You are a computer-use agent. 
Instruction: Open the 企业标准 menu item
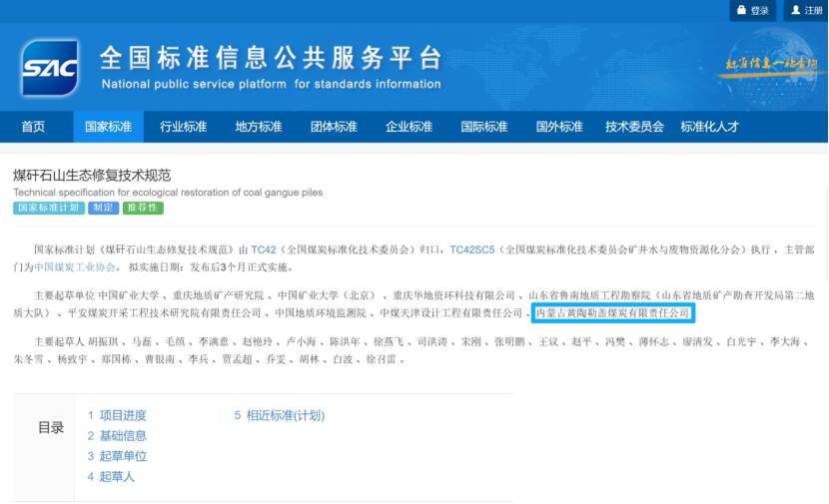click(x=409, y=127)
